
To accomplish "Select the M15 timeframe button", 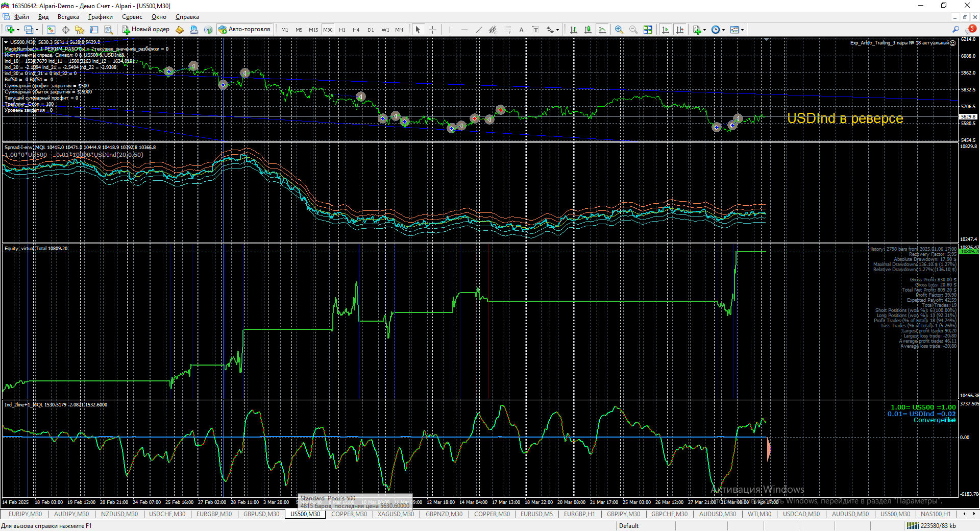I will [313, 30].
